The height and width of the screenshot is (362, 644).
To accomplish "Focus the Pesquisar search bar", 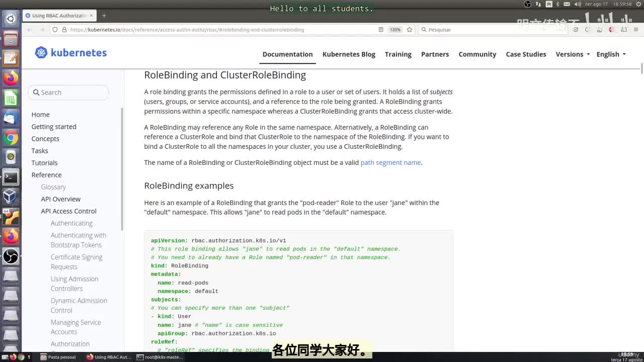I will 493,30.
